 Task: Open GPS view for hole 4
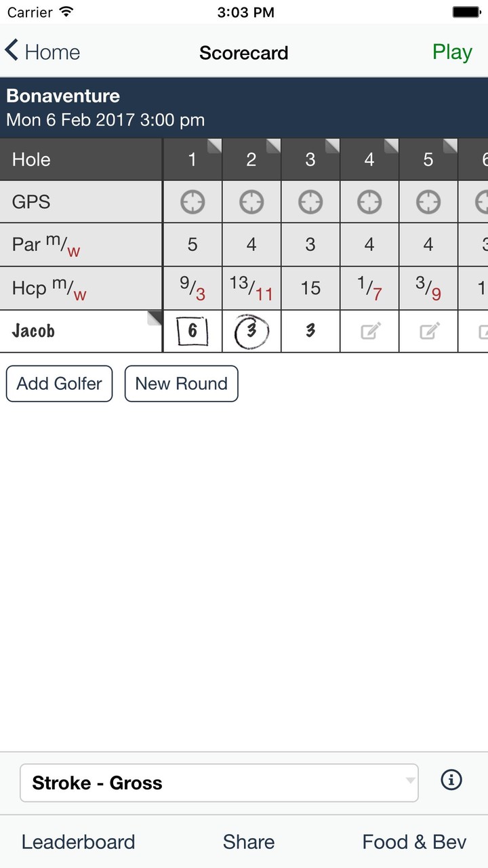click(x=369, y=201)
